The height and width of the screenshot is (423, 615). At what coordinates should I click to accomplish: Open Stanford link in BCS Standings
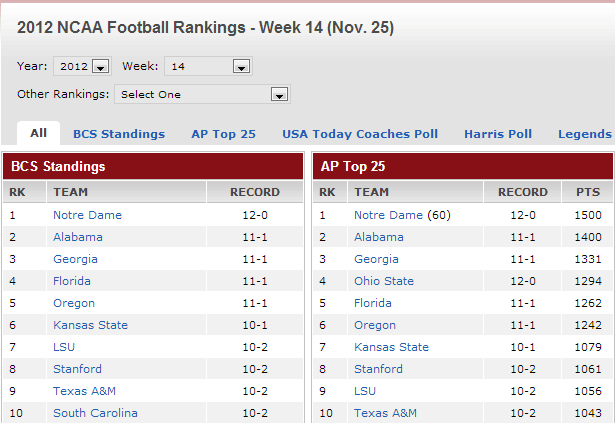pos(77,369)
